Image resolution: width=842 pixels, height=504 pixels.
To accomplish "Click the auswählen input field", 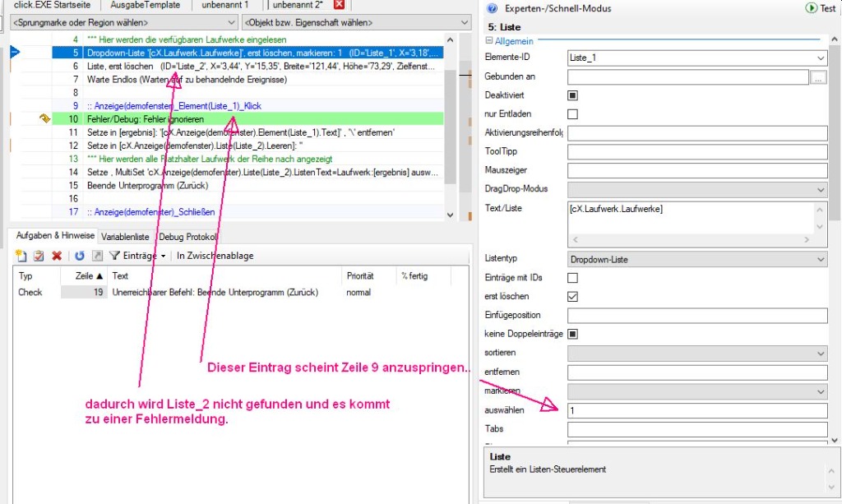I will pos(697,410).
